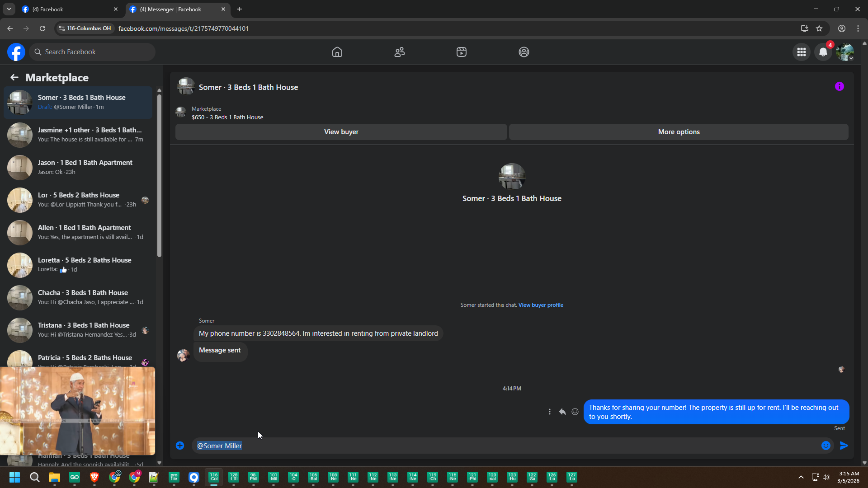Go back to the previous browser page
The image size is (868, 488).
[10, 28]
